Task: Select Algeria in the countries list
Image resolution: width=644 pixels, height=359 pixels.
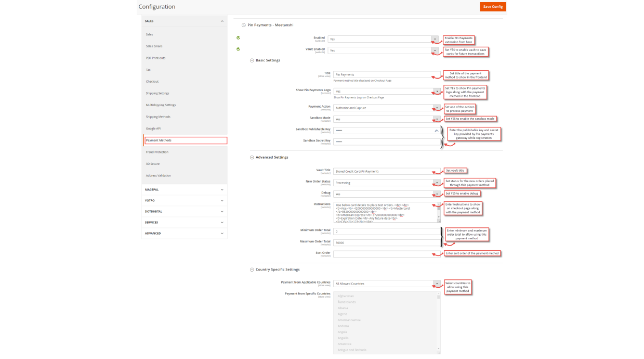Action: [343, 314]
